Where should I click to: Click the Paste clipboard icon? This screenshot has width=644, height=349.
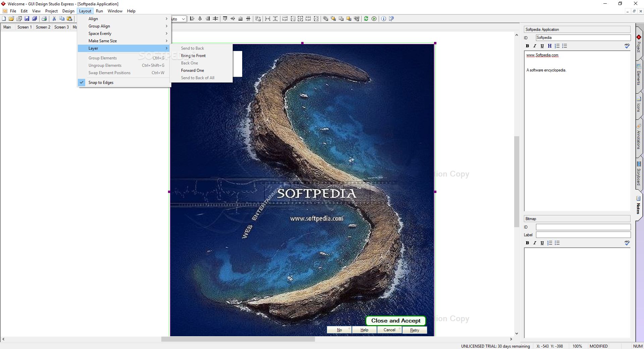pos(69,19)
